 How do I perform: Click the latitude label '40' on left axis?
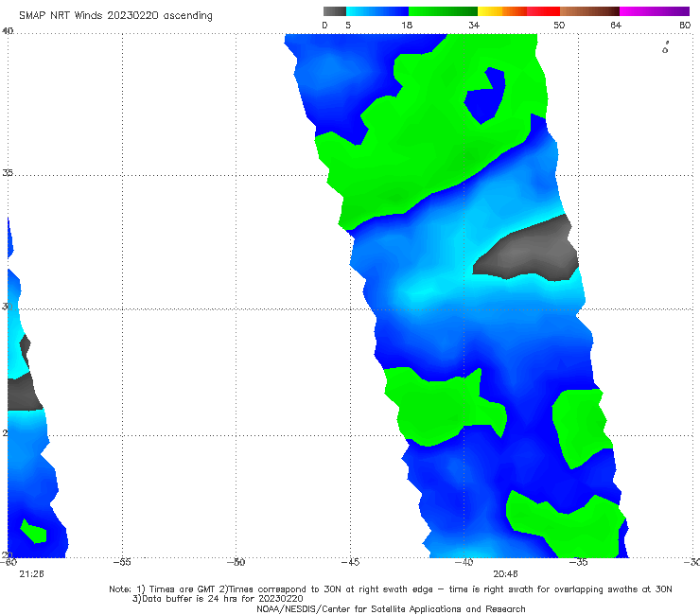click(8, 31)
